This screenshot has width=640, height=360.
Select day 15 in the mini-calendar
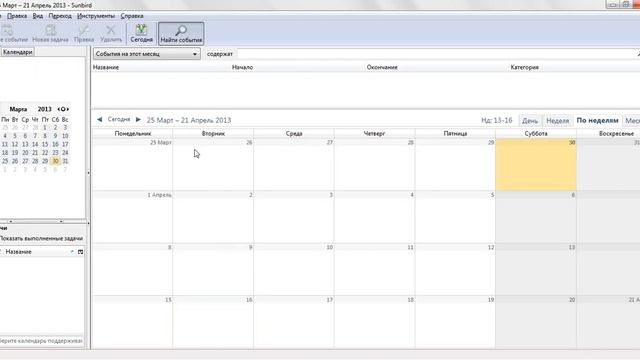[45, 144]
